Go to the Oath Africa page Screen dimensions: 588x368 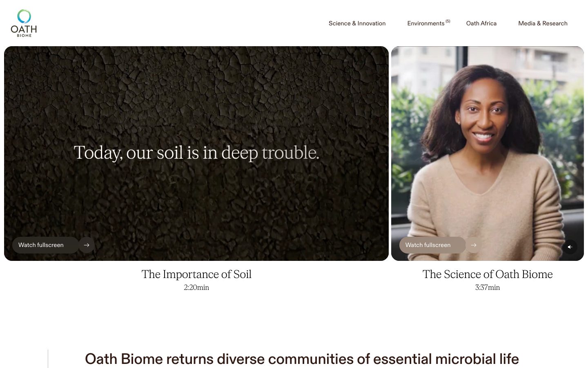481,23
